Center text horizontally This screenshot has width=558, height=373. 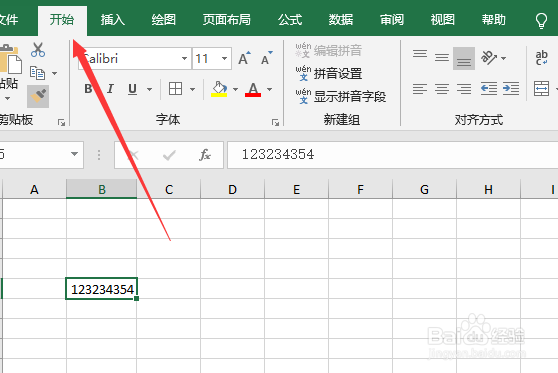[442, 89]
